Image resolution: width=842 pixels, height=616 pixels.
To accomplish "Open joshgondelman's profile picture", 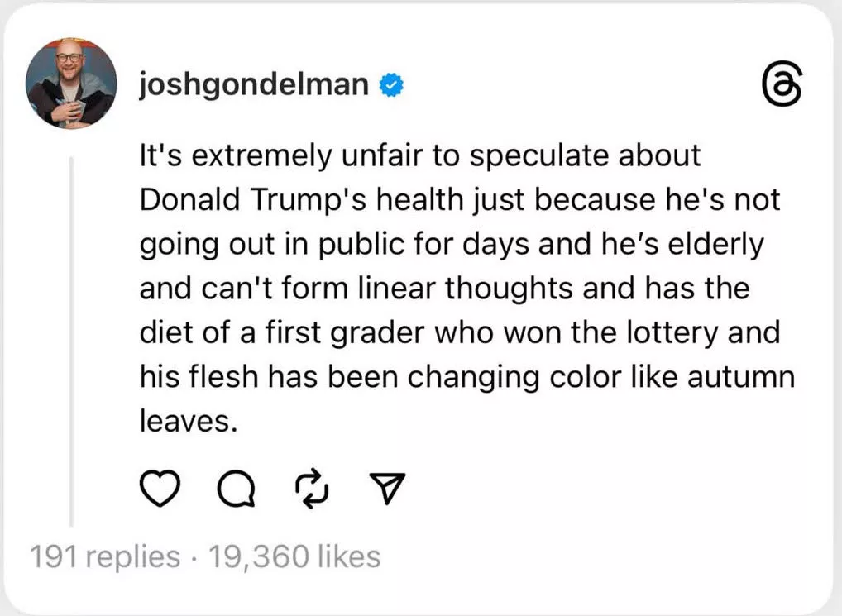I will 71,84.
